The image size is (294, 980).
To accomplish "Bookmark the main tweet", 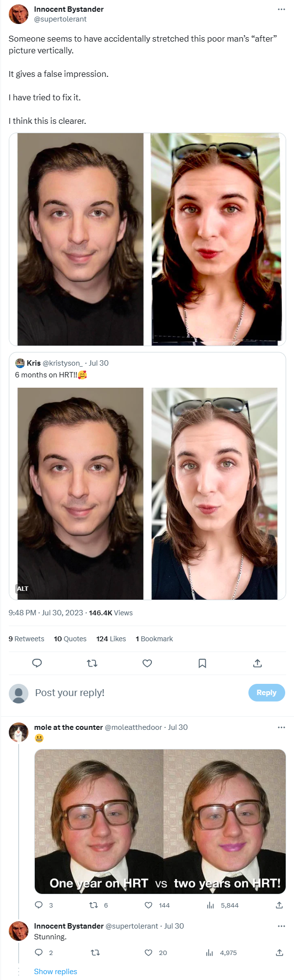I will click(202, 663).
